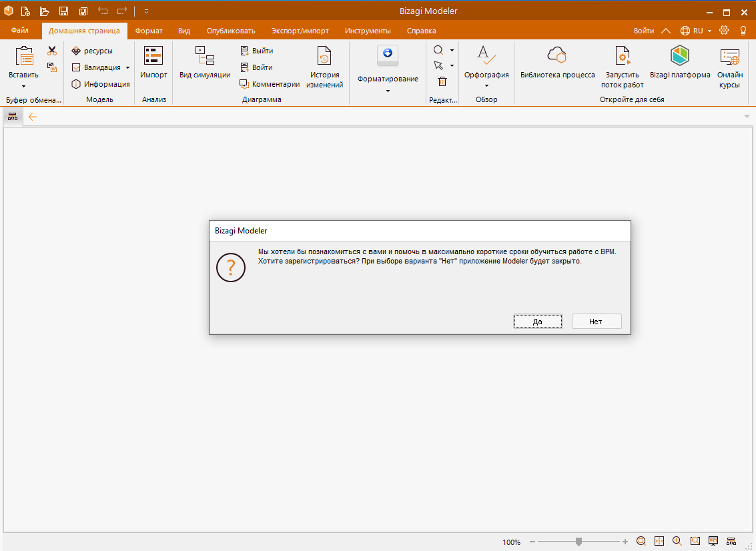
Task: Collapse the ribbon with the chevron
Action: pos(666,31)
